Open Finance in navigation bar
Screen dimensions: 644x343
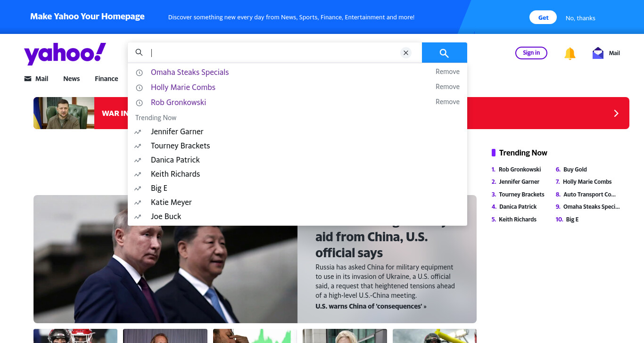coord(107,79)
